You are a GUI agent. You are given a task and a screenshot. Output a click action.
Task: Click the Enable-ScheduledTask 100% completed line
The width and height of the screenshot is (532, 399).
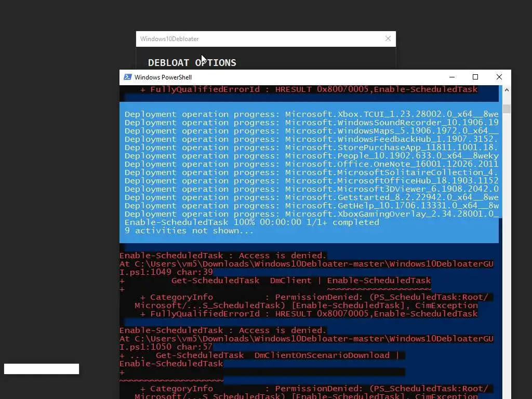[x=252, y=222]
